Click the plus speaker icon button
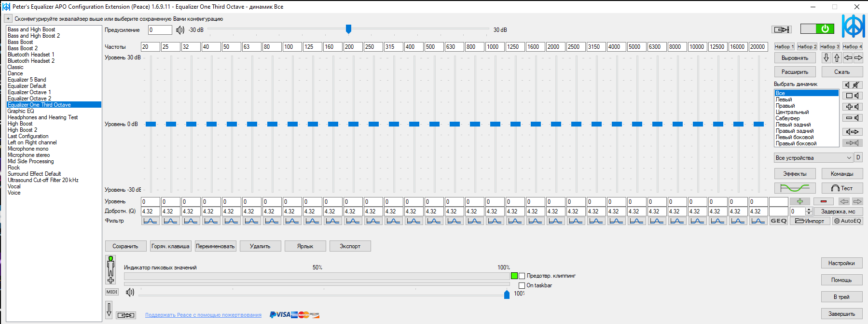This screenshot has height=324, width=868. pos(853,107)
